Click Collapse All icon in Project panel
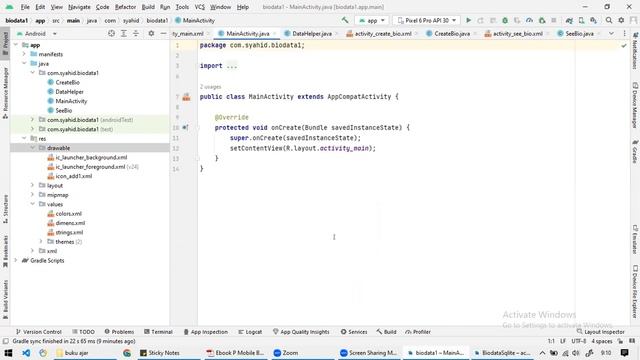The image size is (640, 360). (x=136, y=33)
